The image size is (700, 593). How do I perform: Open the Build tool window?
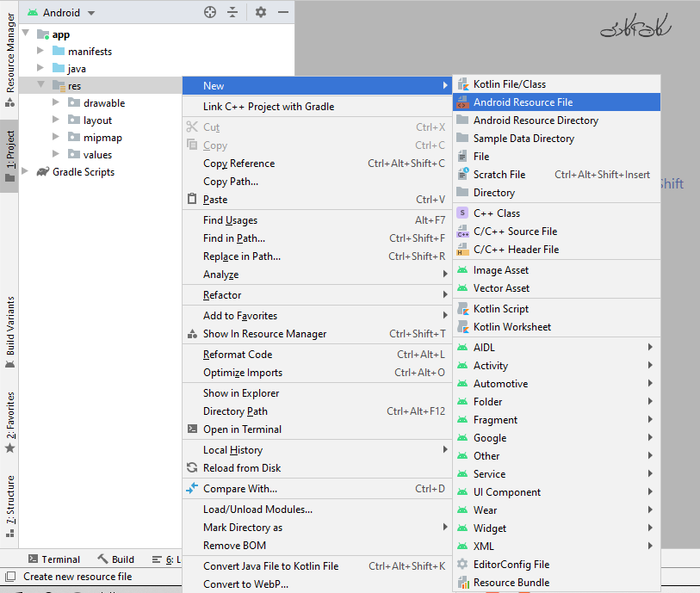click(x=115, y=559)
